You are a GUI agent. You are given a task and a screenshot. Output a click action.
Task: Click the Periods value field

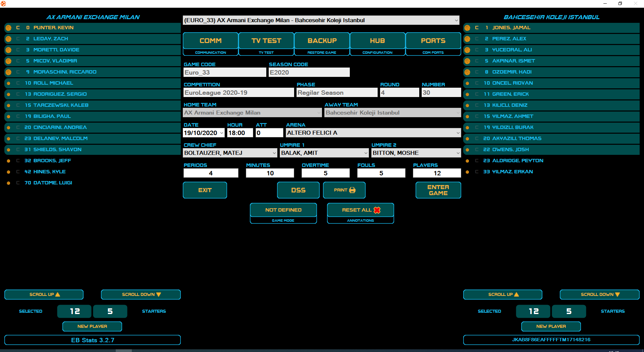click(211, 173)
